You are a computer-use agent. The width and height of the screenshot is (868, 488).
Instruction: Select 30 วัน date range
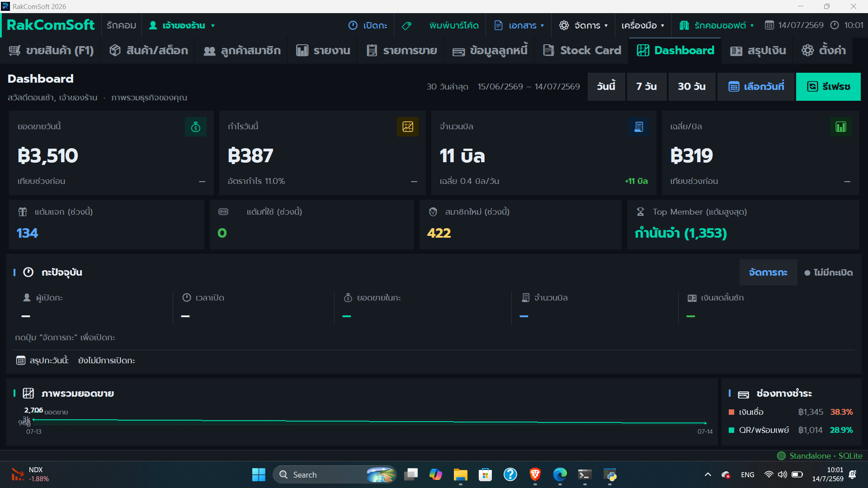pyautogui.click(x=692, y=86)
